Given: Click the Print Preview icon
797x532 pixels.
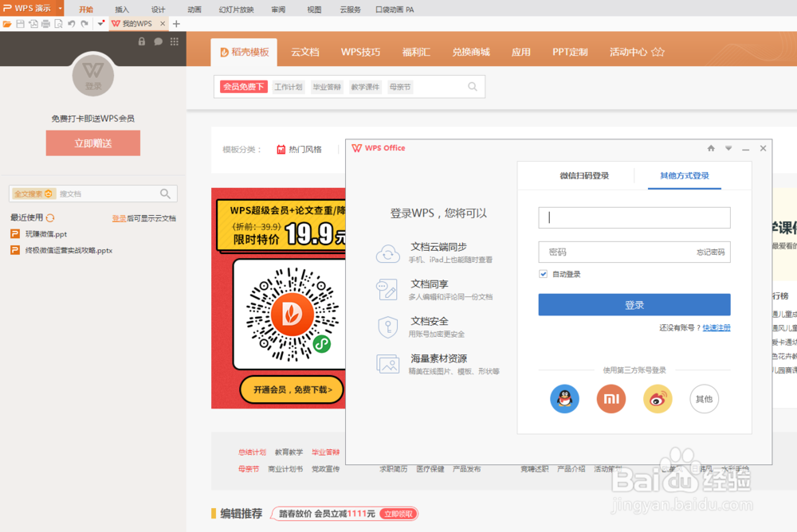Looking at the screenshot, I should (x=58, y=24).
